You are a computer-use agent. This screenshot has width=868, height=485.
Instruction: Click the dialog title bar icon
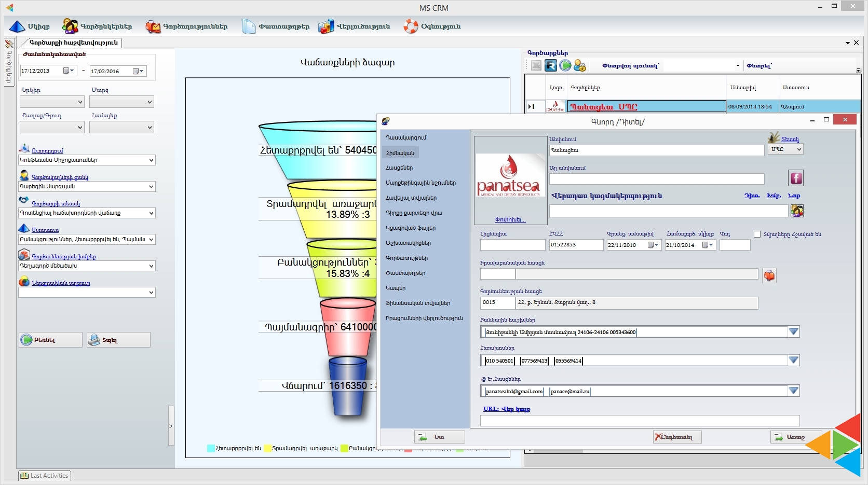(x=386, y=121)
